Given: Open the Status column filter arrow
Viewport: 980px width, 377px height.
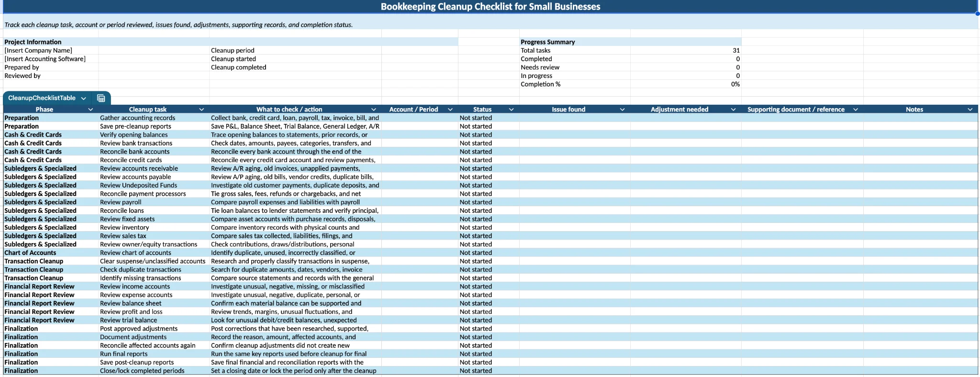Looking at the screenshot, I should tap(511, 110).
